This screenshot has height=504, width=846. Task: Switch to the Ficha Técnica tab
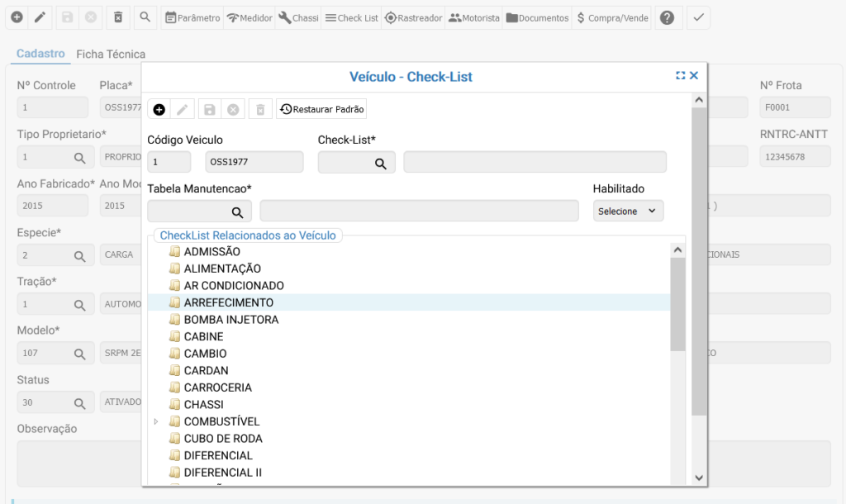(x=111, y=54)
